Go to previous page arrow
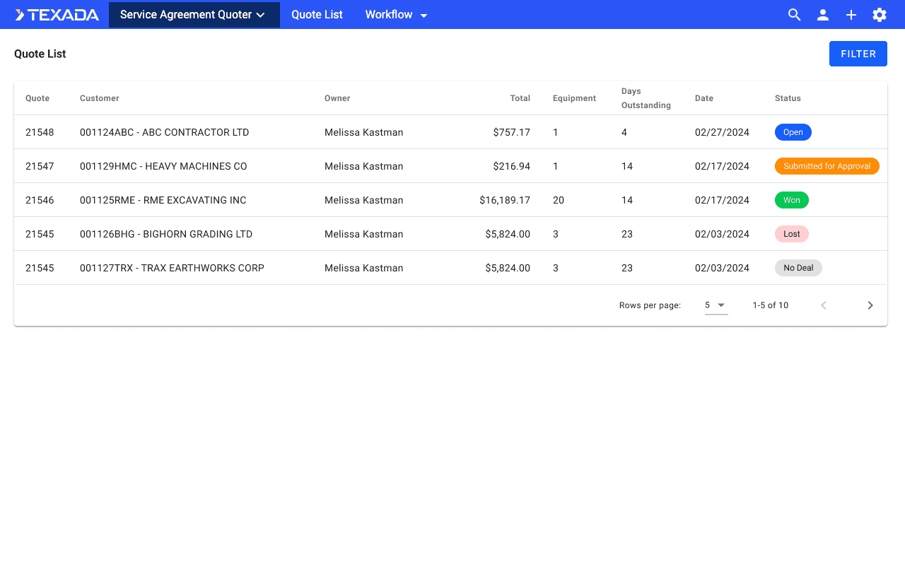 tap(824, 305)
